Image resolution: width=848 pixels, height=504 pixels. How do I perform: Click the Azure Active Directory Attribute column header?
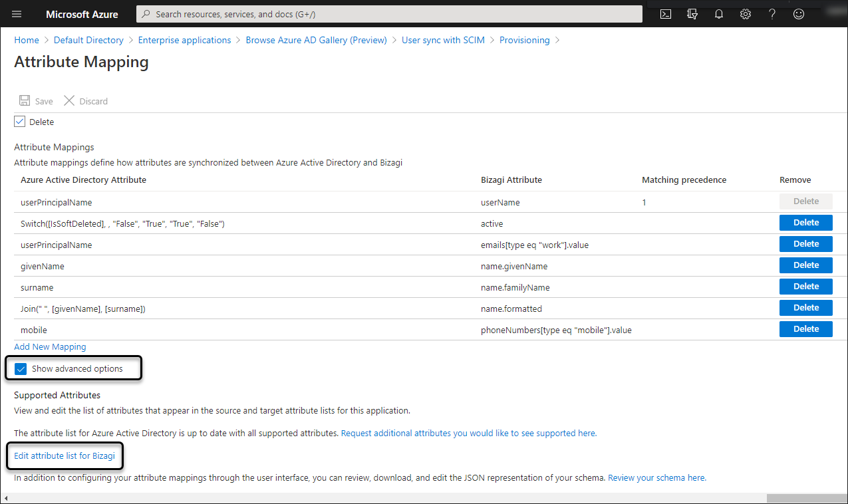point(83,180)
